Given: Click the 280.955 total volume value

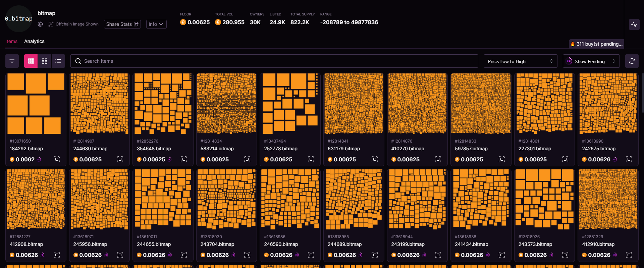Looking at the screenshot, I should 233,22.
